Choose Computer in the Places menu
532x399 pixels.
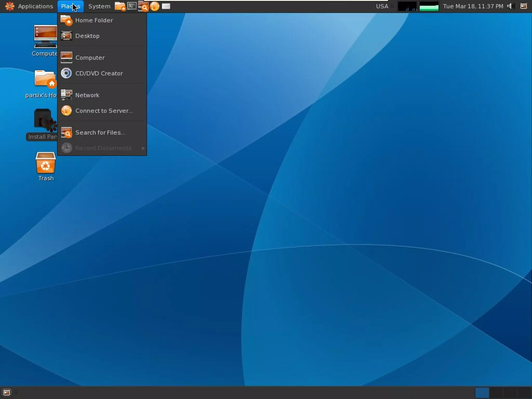90,58
